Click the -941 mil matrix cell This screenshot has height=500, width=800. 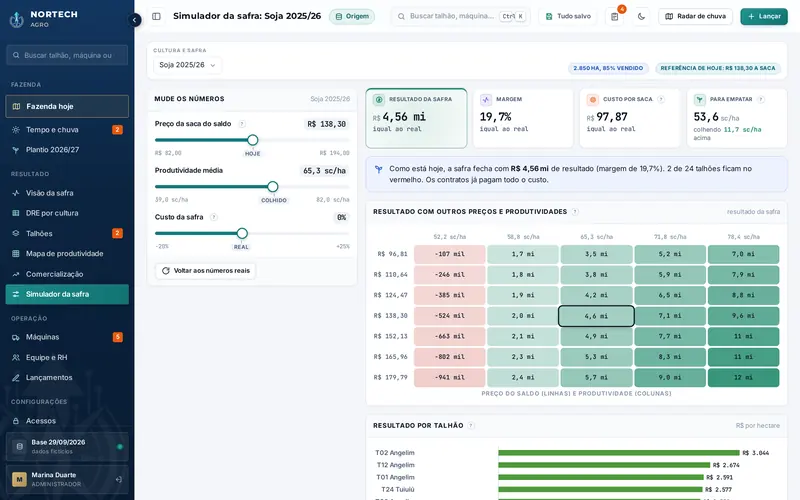tap(449, 378)
